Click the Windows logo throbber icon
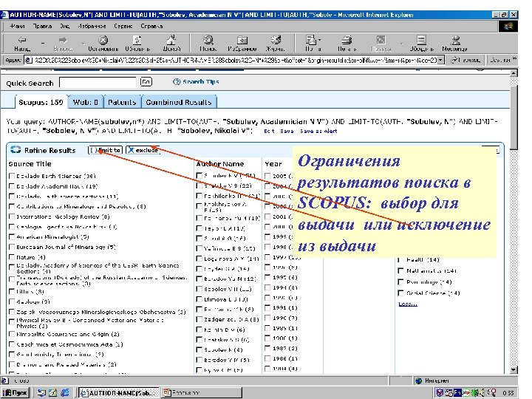 click(x=508, y=26)
